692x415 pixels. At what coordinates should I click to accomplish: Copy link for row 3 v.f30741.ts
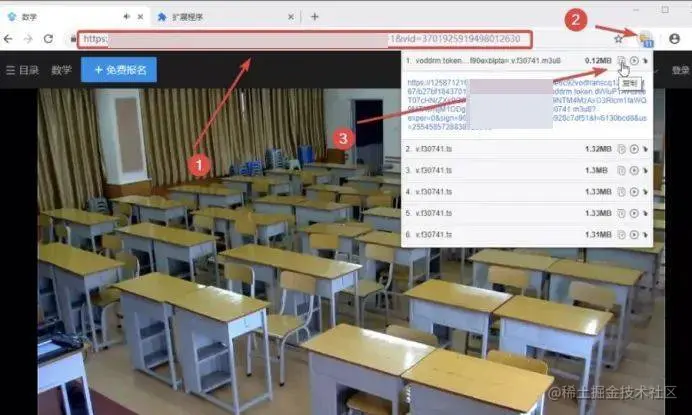coord(621,170)
